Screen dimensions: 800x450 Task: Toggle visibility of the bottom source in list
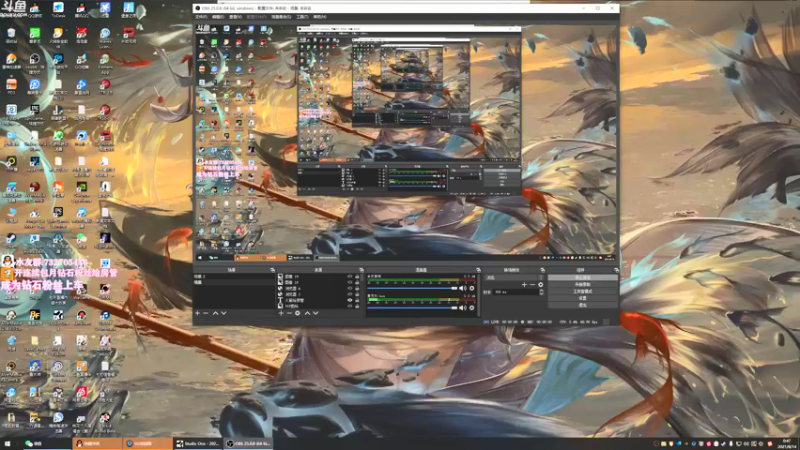coord(349,306)
